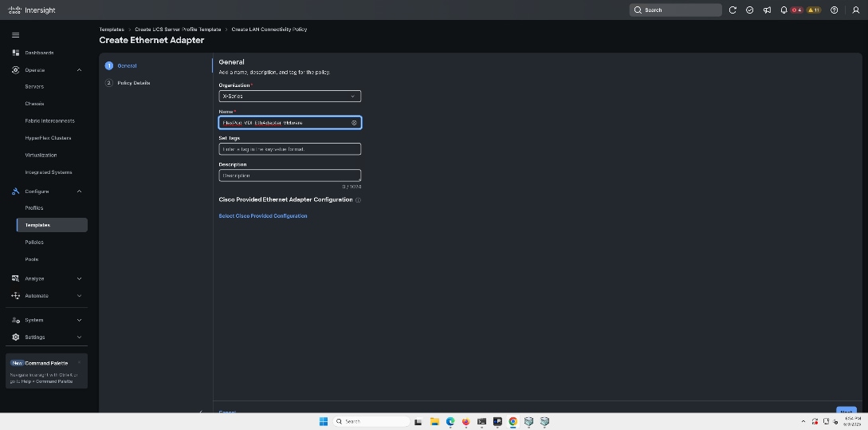Click the Description text area

tap(289, 176)
